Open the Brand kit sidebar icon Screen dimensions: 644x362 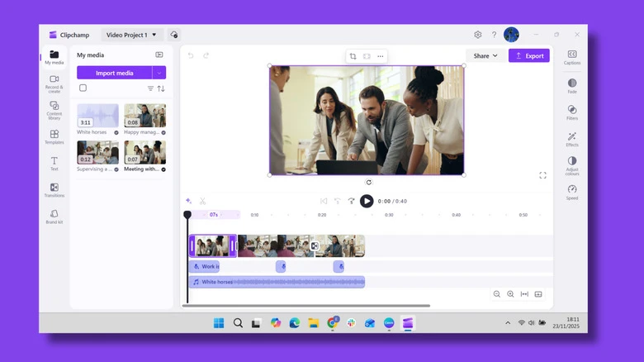[54, 217]
